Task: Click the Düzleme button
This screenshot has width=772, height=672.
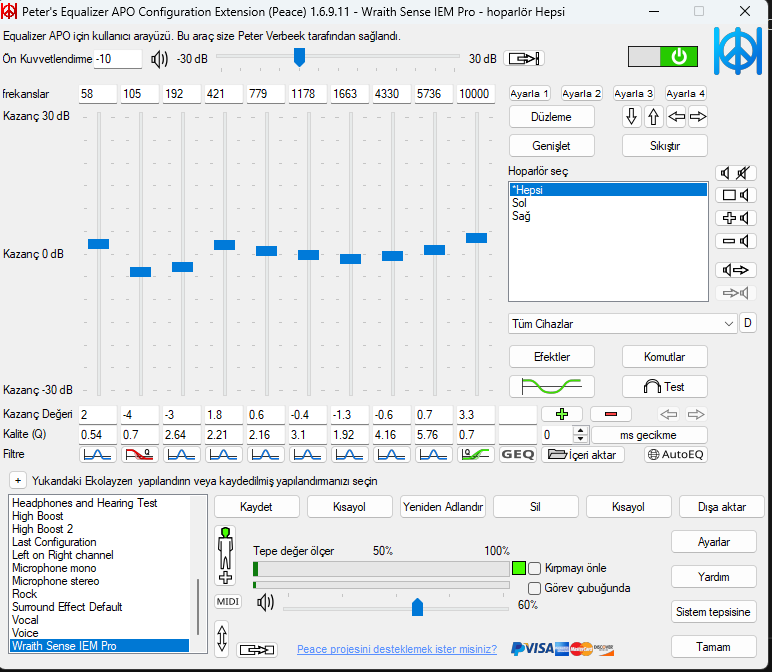Action: (551, 117)
